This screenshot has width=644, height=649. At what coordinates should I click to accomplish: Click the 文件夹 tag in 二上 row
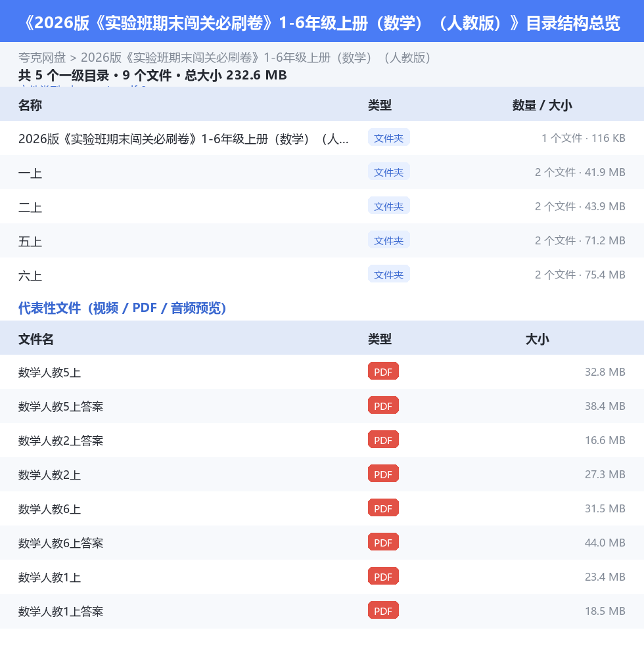(x=389, y=206)
